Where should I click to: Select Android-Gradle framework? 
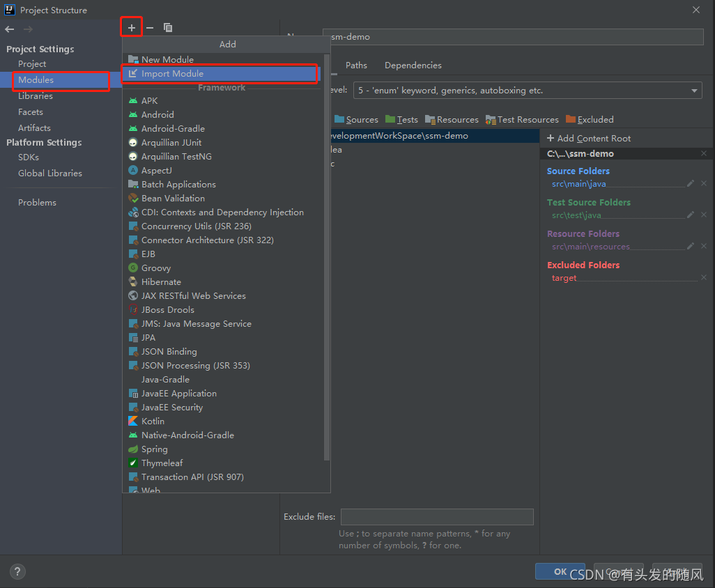click(224, 129)
